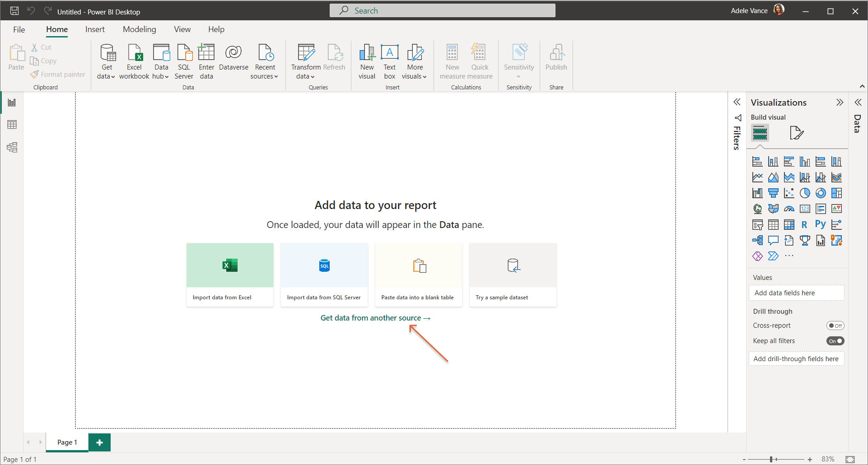This screenshot has width=868, height=465.
Task: Expand the Recent sources dropdown
Action: click(x=265, y=62)
